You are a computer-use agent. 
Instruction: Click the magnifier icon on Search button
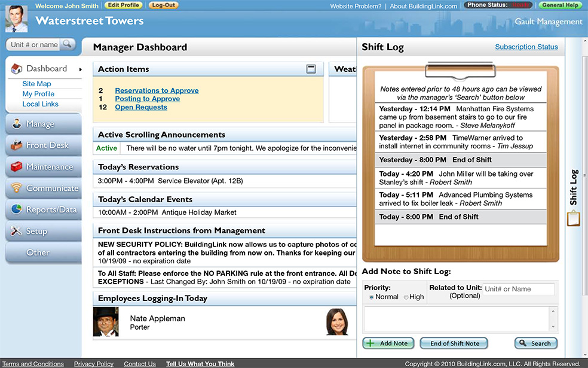pos(522,343)
